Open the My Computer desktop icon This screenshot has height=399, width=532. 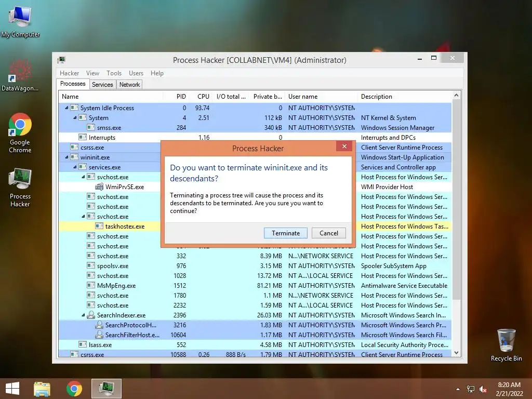coord(20,21)
